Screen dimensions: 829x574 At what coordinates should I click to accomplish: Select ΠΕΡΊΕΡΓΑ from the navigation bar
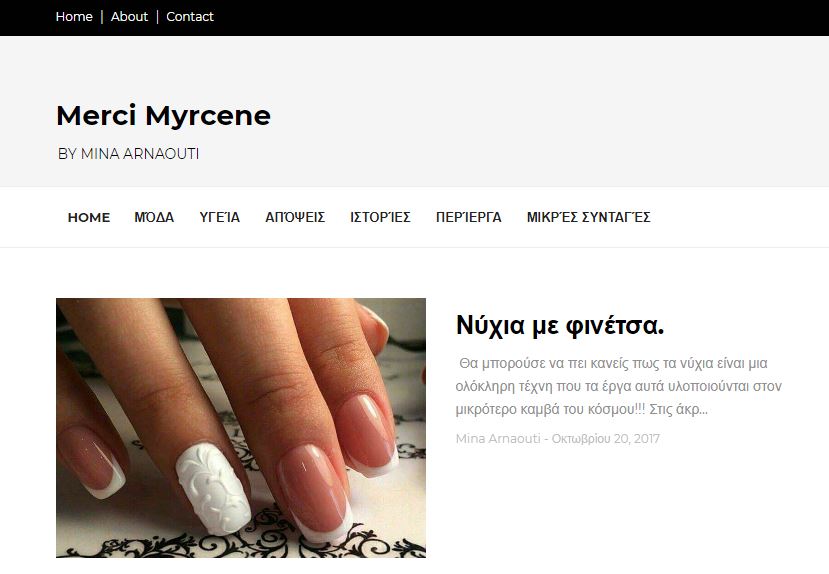(x=469, y=217)
